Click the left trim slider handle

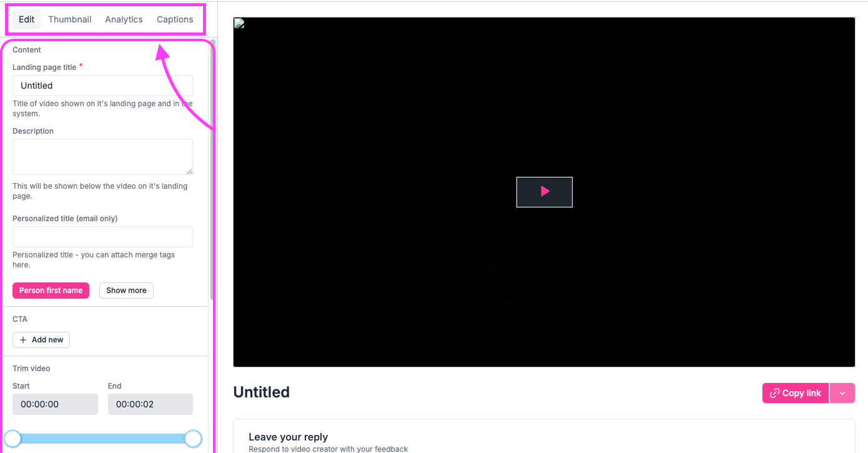click(12, 439)
